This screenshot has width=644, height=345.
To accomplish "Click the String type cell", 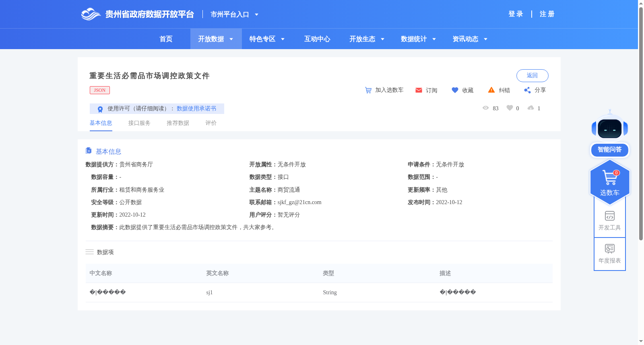I will pos(330,293).
